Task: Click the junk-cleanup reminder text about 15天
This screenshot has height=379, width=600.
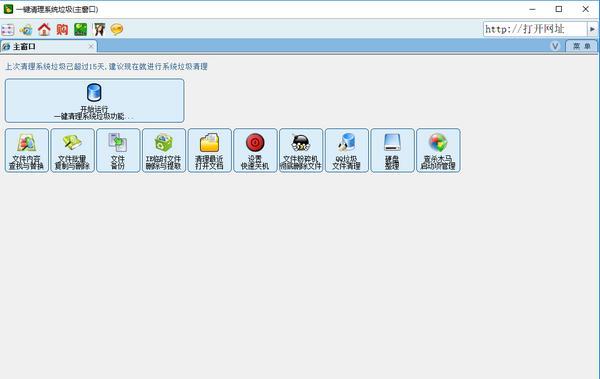Action: pyautogui.click(x=106, y=67)
